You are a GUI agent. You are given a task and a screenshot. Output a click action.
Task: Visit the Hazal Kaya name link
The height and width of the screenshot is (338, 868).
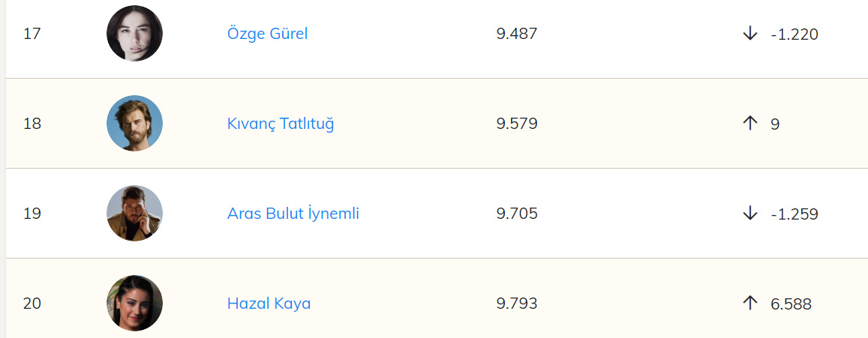point(269,304)
